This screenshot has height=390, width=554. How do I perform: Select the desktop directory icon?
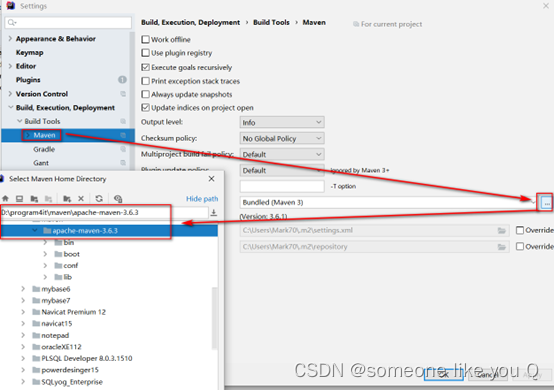[19, 199]
